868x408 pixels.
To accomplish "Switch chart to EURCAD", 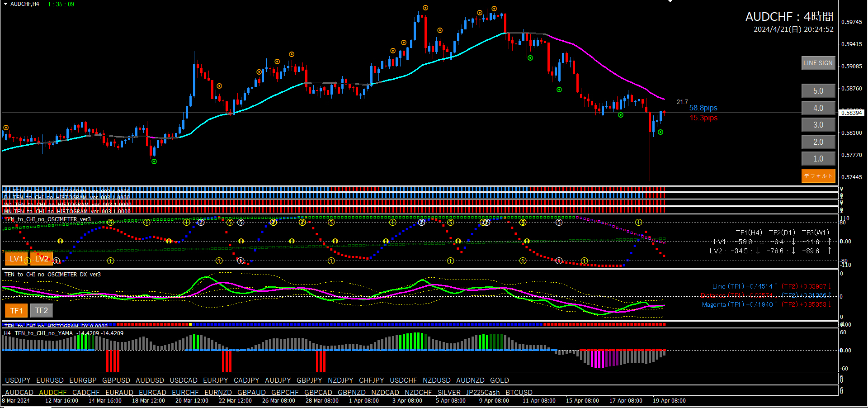I will 152,393.
